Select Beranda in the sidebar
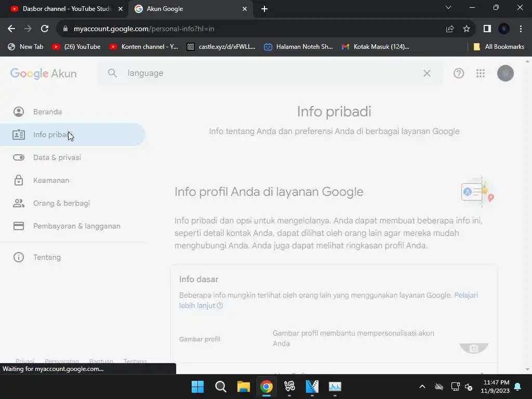The width and height of the screenshot is (532, 399). pyautogui.click(x=73, y=112)
